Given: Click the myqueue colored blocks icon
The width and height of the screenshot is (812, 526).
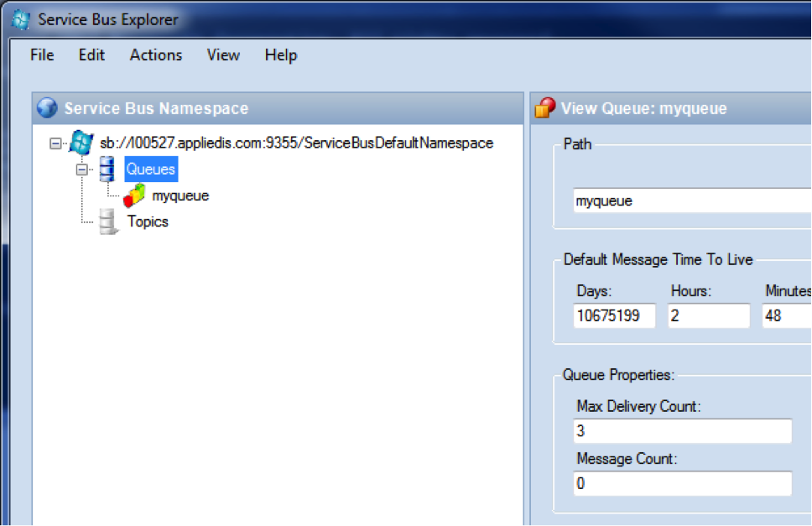Looking at the screenshot, I should [134, 196].
